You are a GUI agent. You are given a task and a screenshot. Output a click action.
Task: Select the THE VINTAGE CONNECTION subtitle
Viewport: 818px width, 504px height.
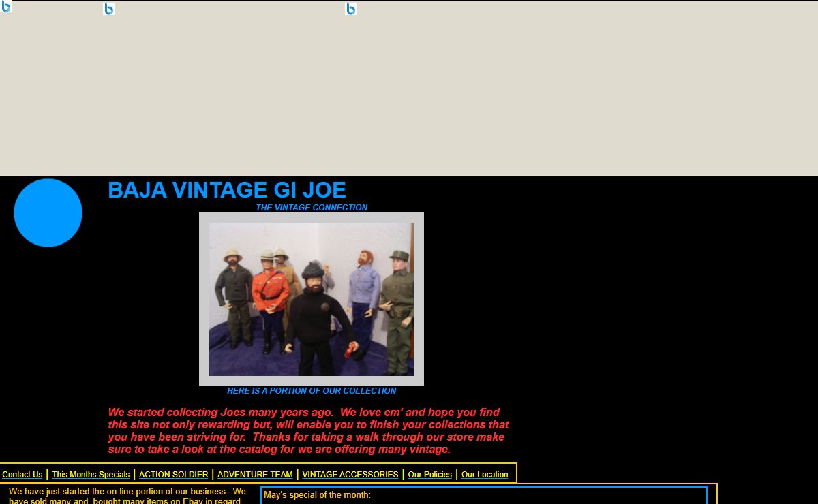click(x=312, y=208)
